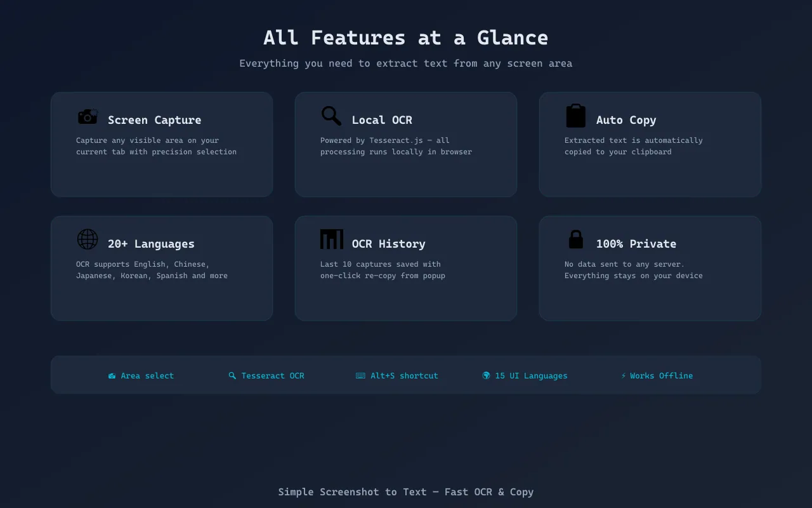Image resolution: width=812 pixels, height=508 pixels.
Task: Select the keyboard icon before Alt+S shortcut
Action: tap(360, 376)
